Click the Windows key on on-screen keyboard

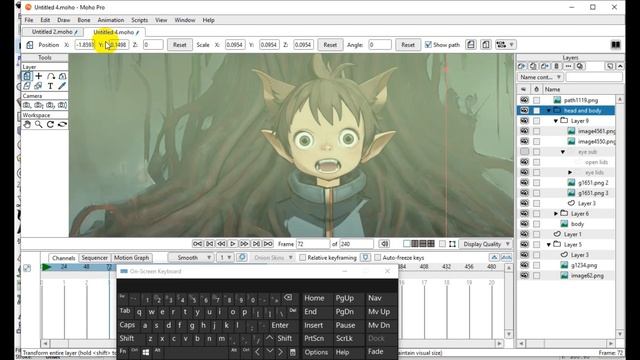click(145, 352)
